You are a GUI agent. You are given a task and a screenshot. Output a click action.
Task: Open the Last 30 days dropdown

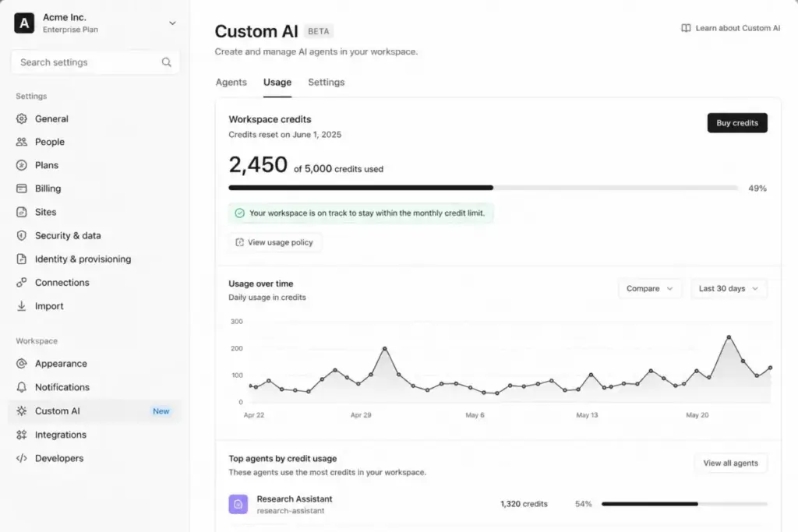729,288
